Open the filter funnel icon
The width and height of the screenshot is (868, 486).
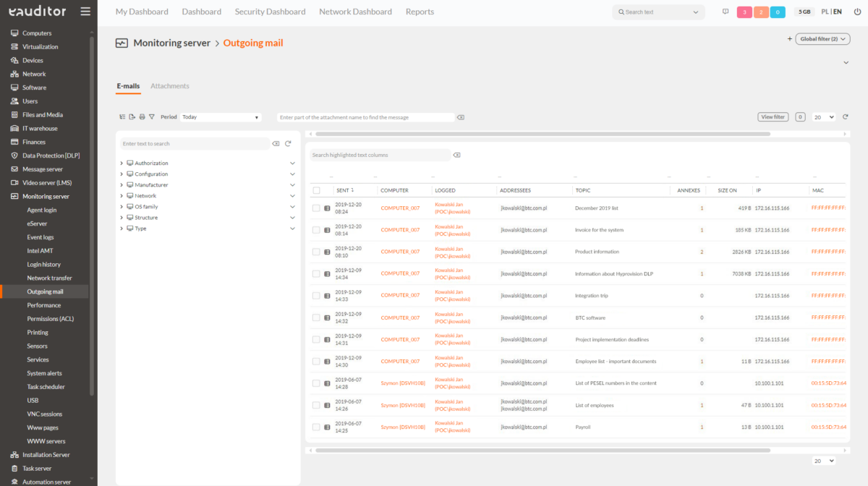point(152,116)
